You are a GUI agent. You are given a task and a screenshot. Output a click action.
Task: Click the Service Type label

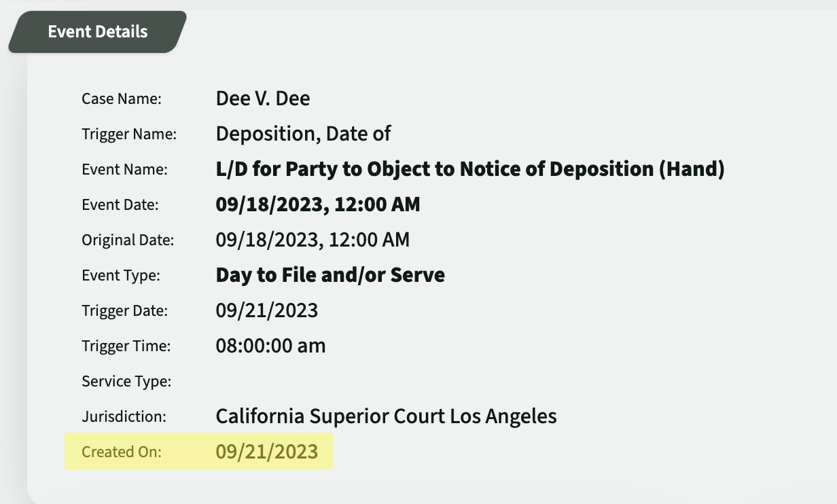click(x=126, y=381)
